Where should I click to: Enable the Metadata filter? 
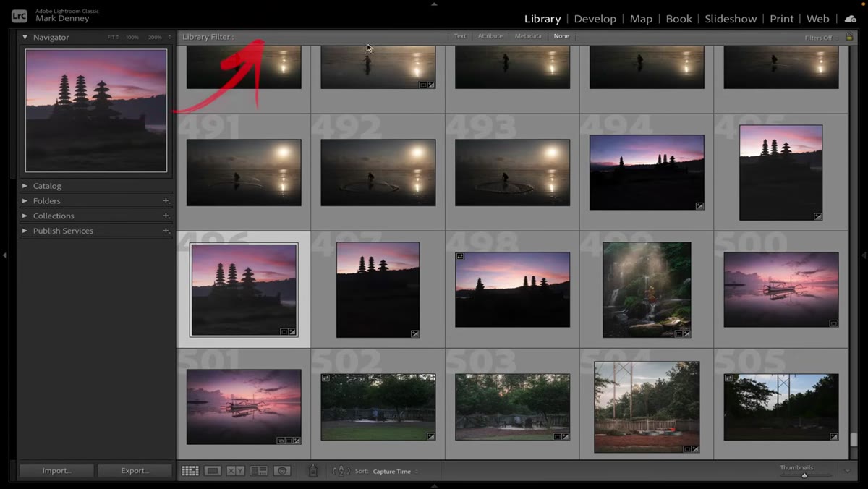tap(528, 36)
